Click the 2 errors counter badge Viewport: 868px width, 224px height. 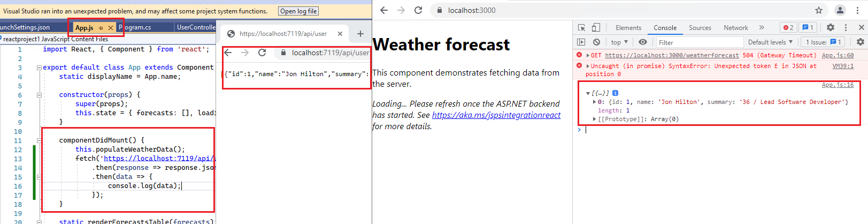pyautogui.click(x=788, y=28)
